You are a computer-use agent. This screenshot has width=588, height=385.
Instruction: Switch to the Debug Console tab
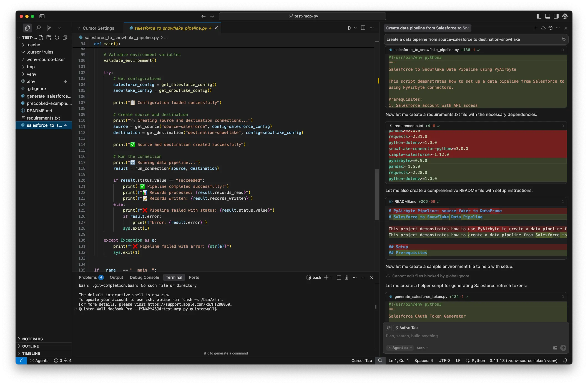144,277
